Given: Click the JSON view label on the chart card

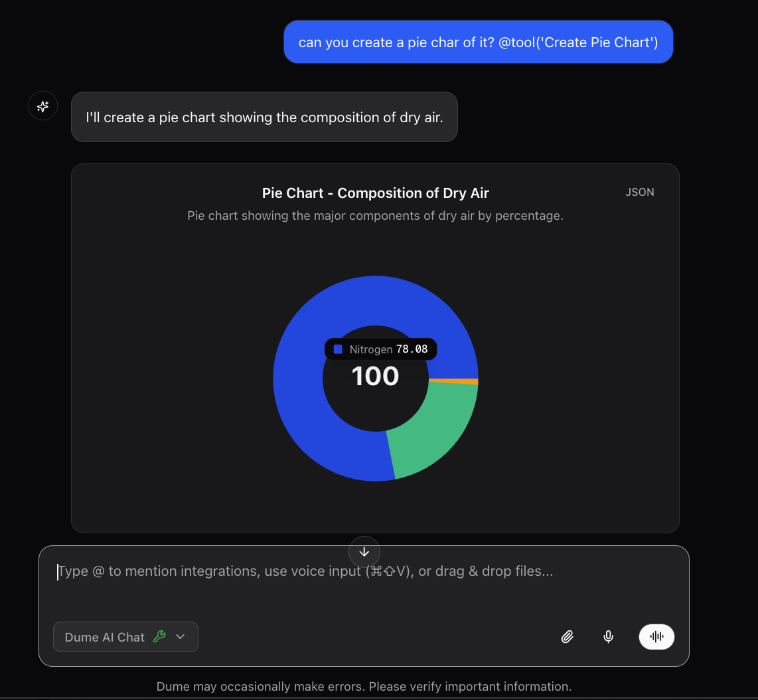Looking at the screenshot, I should pos(639,192).
